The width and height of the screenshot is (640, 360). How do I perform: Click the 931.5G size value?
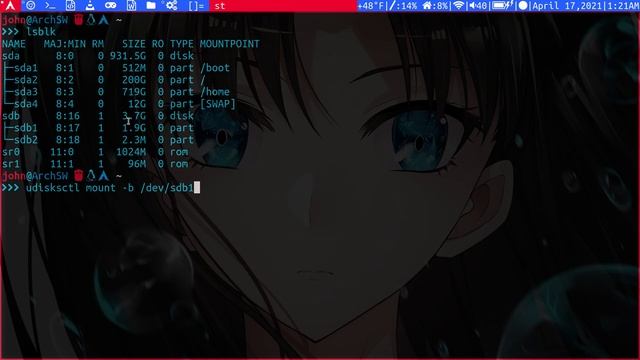pyautogui.click(x=127, y=56)
